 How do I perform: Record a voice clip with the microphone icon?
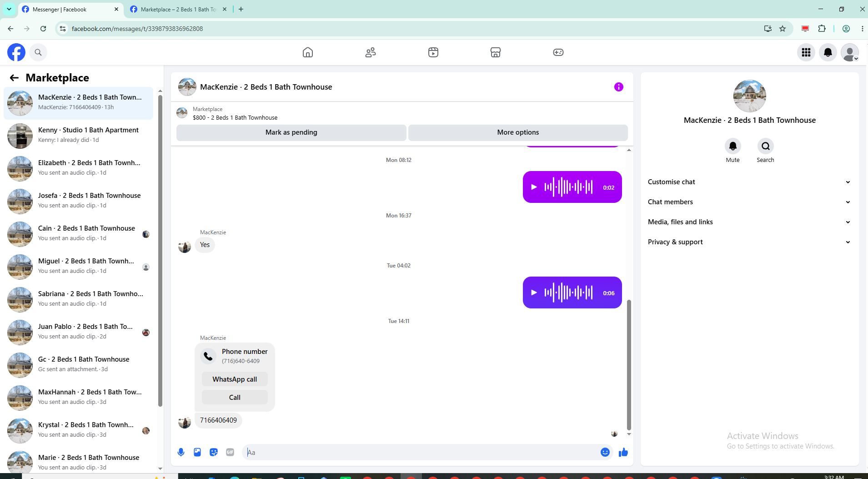coord(181,452)
